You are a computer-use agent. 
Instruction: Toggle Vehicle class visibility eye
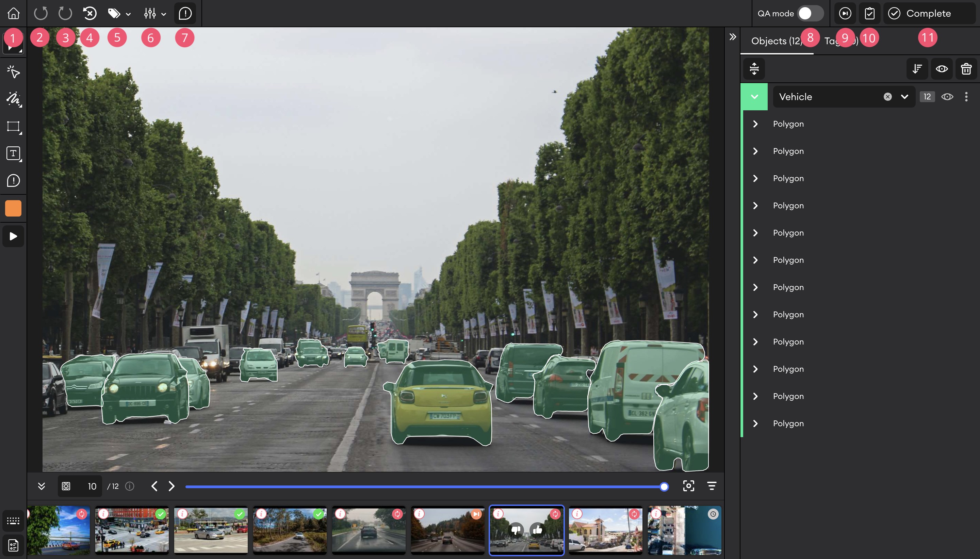coord(947,97)
